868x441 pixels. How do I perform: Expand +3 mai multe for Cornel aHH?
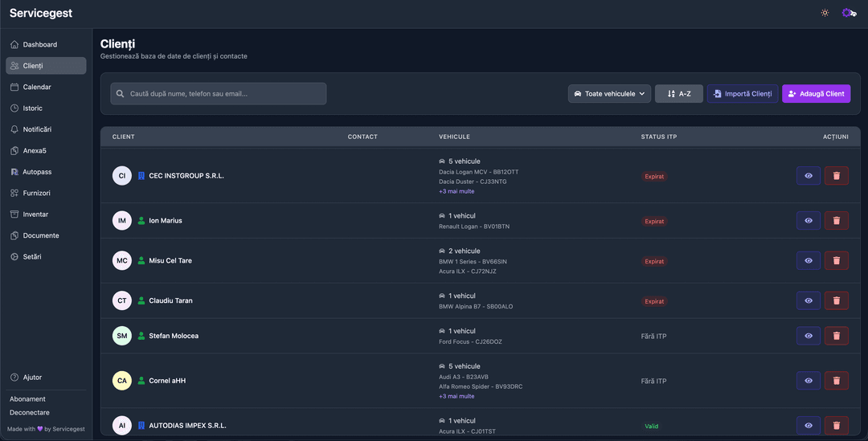coord(457,396)
